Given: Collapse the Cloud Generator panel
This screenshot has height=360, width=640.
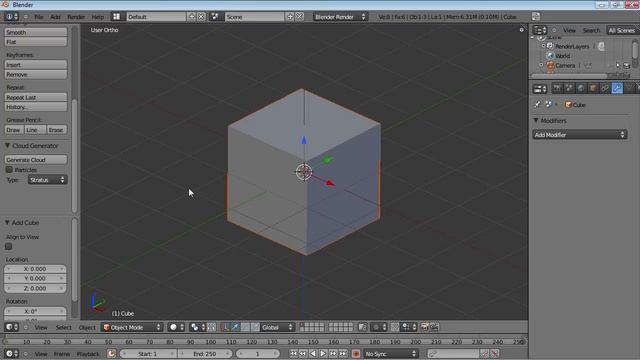Looking at the screenshot, I should (x=7, y=146).
